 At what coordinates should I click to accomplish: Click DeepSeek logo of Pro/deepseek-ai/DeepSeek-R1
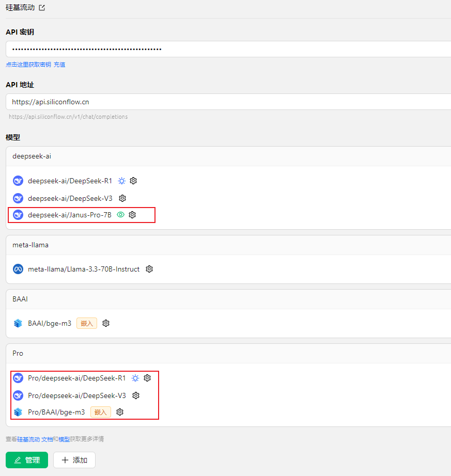pyautogui.click(x=18, y=378)
